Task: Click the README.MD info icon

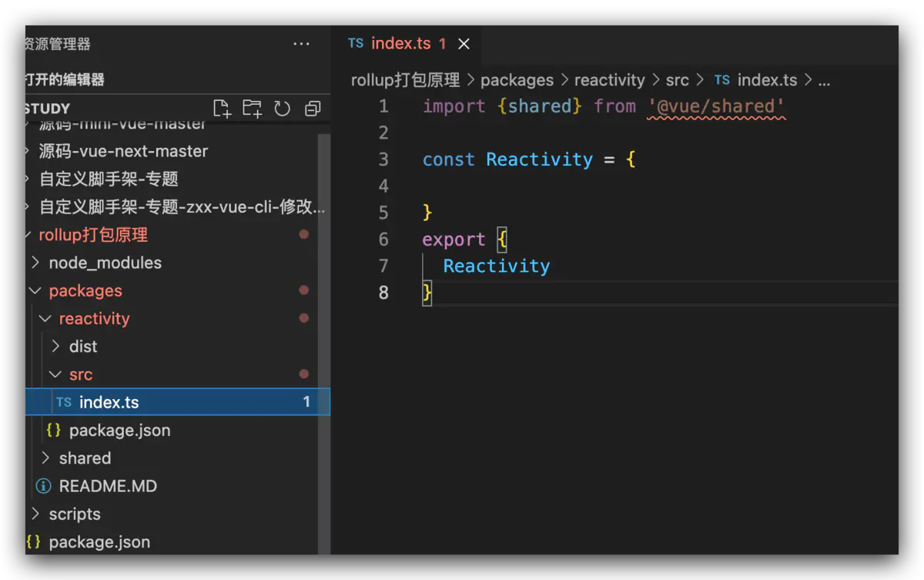Action: pos(44,486)
